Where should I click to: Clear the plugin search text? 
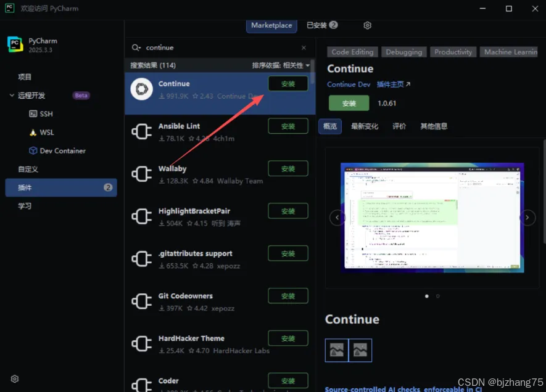(x=304, y=47)
